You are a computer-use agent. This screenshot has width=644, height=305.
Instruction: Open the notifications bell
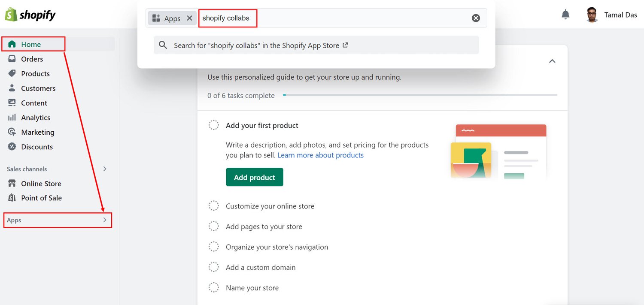click(565, 15)
